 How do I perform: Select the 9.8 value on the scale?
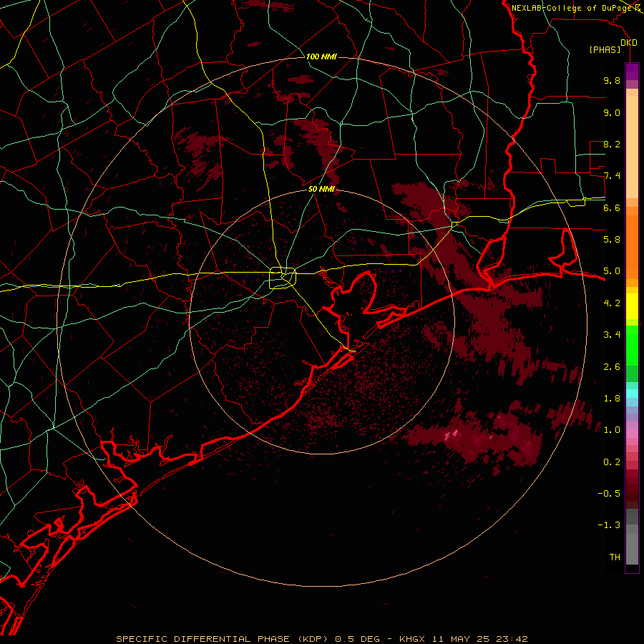pos(612,80)
